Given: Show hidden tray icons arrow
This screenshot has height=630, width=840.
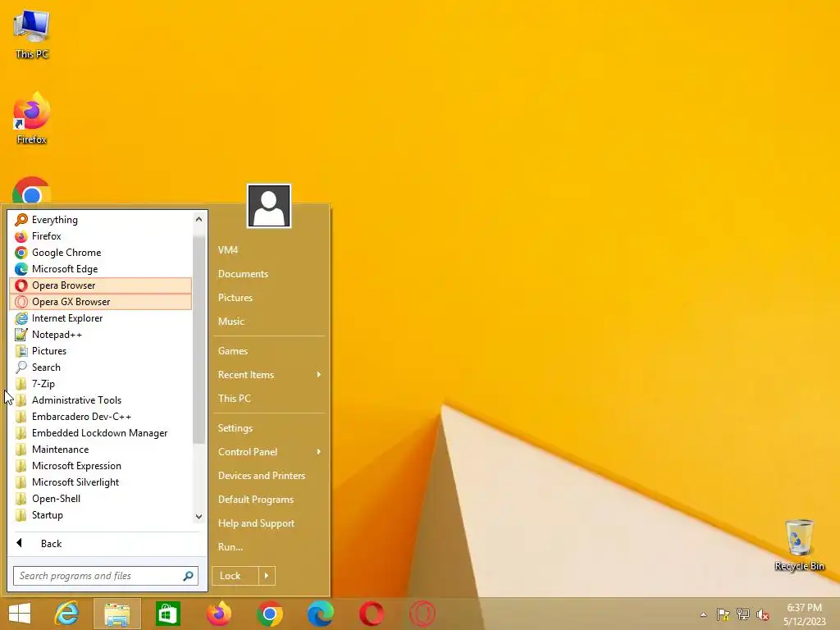Looking at the screenshot, I should (703, 614).
